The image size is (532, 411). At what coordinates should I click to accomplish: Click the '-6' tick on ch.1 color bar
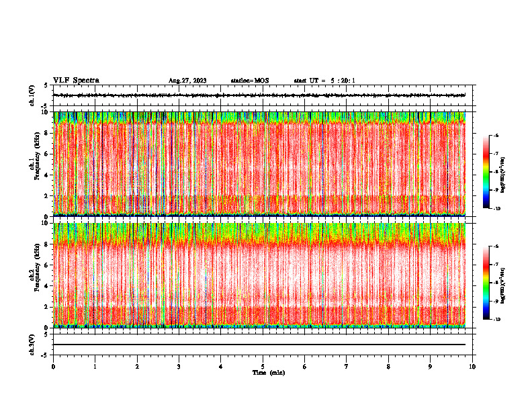pyautogui.click(x=496, y=135)
